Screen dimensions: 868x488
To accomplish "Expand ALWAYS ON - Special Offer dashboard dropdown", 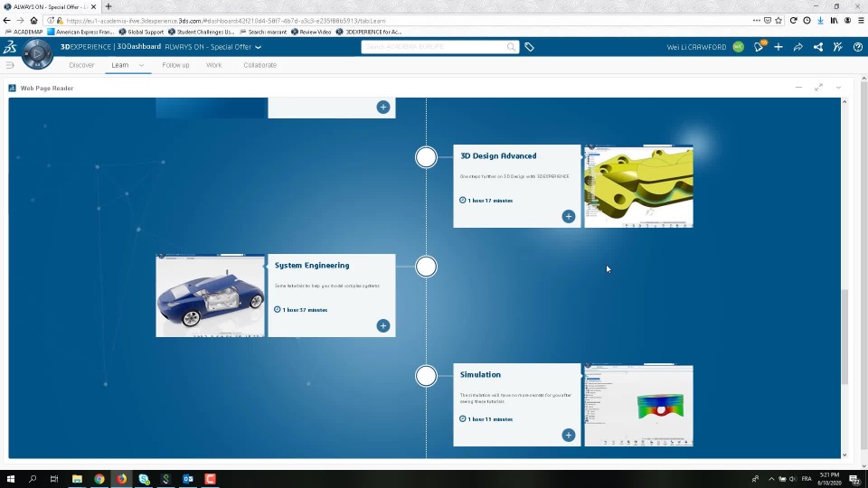I will click(258, 47).
